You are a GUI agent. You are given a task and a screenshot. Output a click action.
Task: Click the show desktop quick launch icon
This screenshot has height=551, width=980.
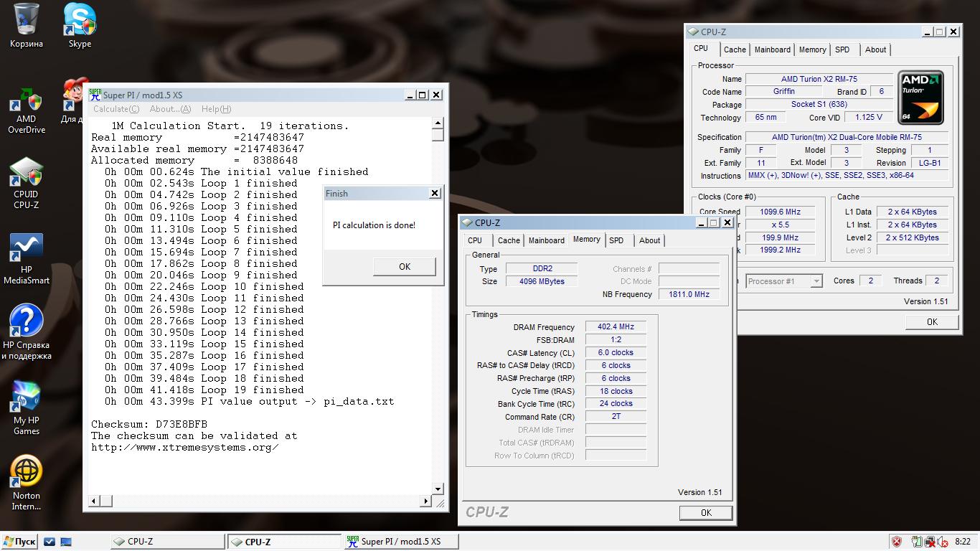[x=66, y=542]
